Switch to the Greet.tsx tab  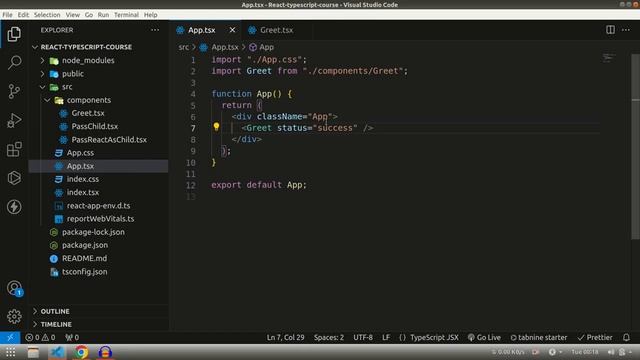click(276, 30)
